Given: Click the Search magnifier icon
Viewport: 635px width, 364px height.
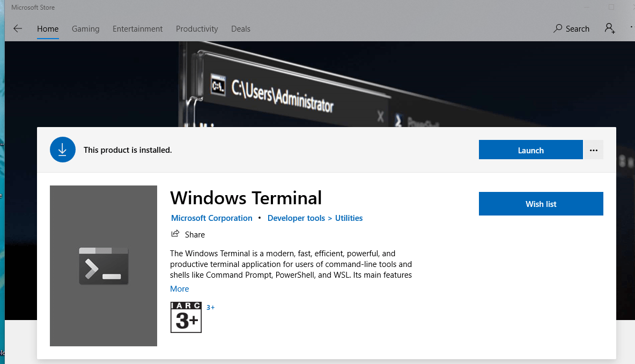Looking at the screenshot, I should (x=558, y=28).
